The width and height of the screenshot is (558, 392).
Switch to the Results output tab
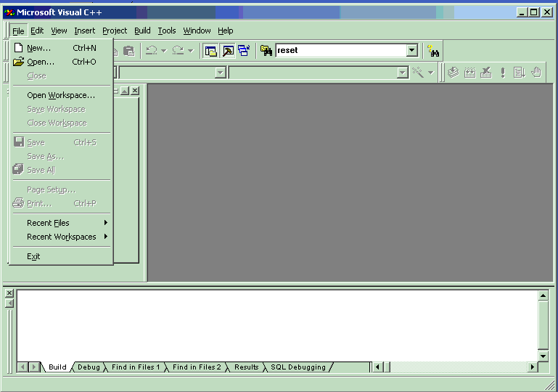click(x=246, y=367)
